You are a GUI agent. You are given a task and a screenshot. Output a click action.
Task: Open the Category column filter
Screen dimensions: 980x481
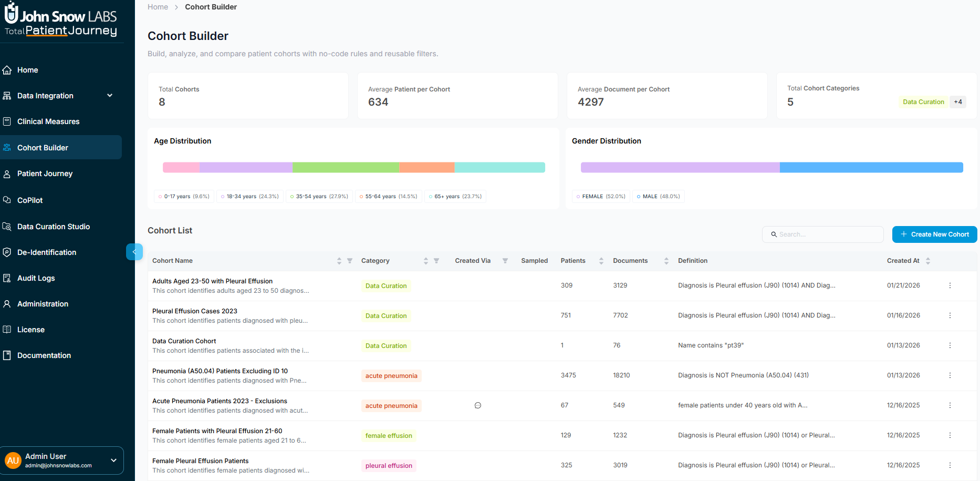pyautogui.click(x=436, y=261)
